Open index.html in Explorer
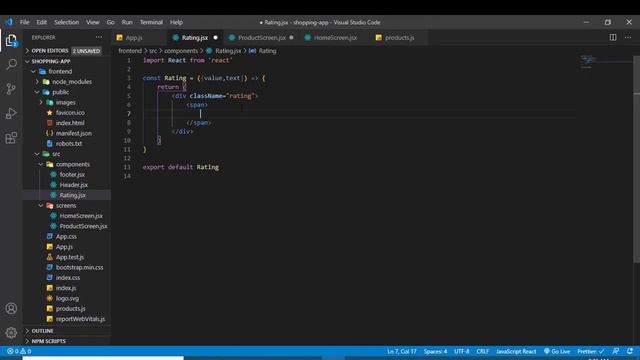The height and width of the screenshot is (360, 640). pos(70,123)
